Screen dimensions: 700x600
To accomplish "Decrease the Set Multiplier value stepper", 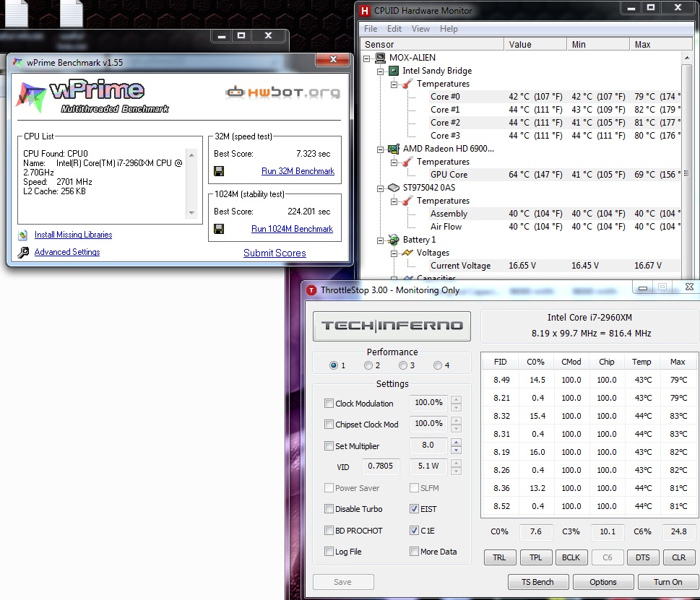I will coord(456,450).
